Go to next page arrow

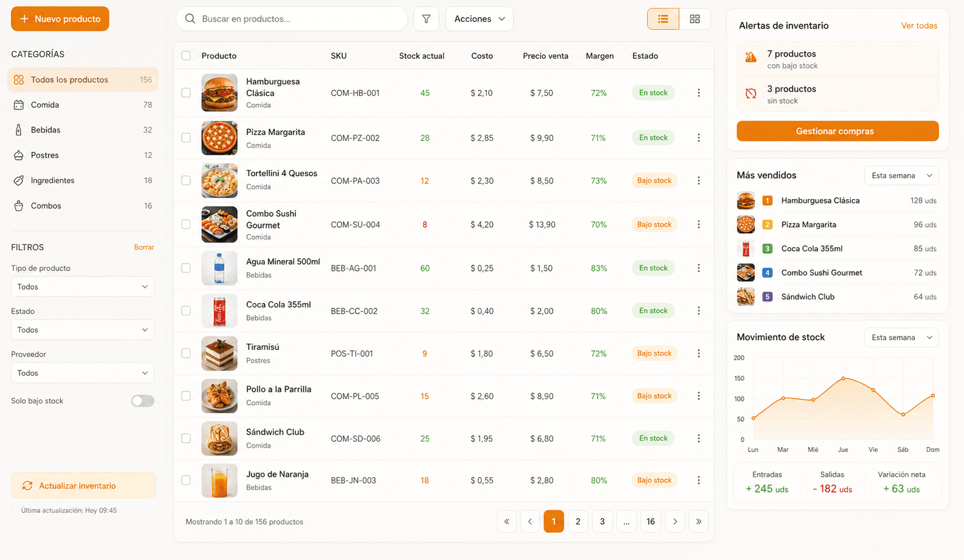[675, 521]
